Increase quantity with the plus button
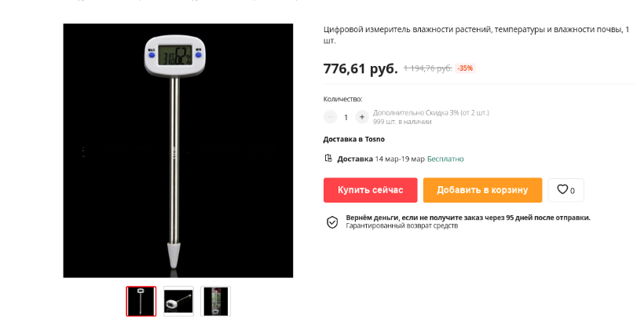 point(361,117)
